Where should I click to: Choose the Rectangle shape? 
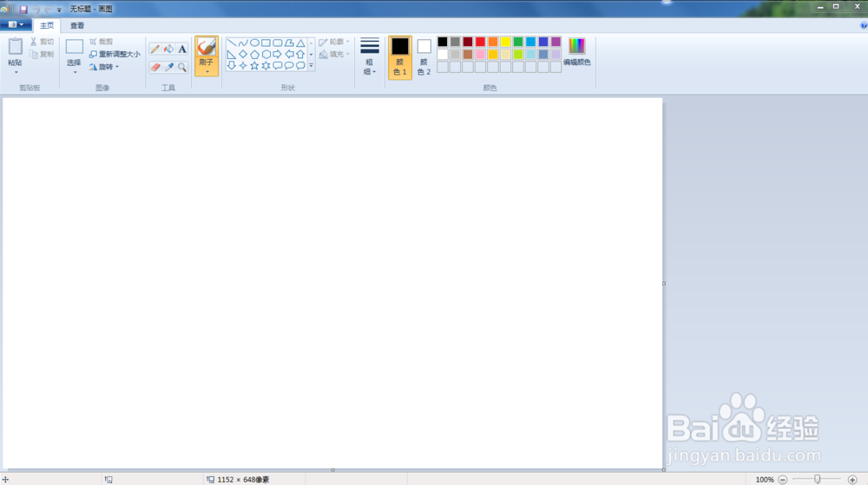click(x=266, y=43)
